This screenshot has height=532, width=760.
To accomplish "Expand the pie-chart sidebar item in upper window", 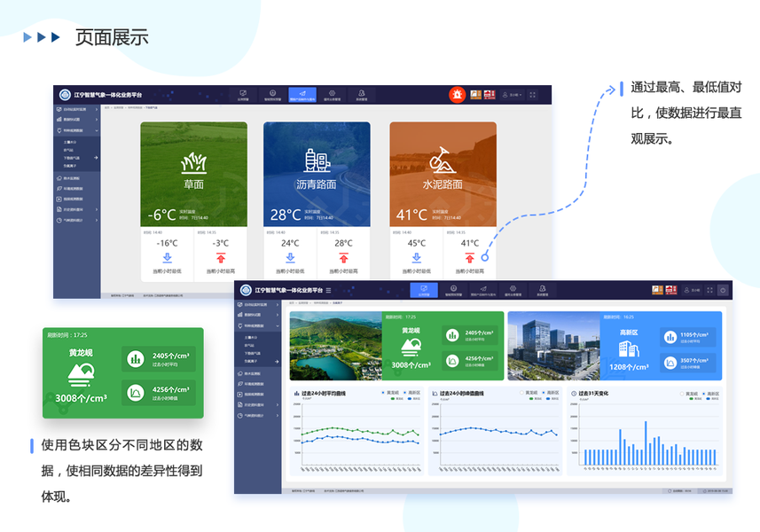I will pos(77,221).
